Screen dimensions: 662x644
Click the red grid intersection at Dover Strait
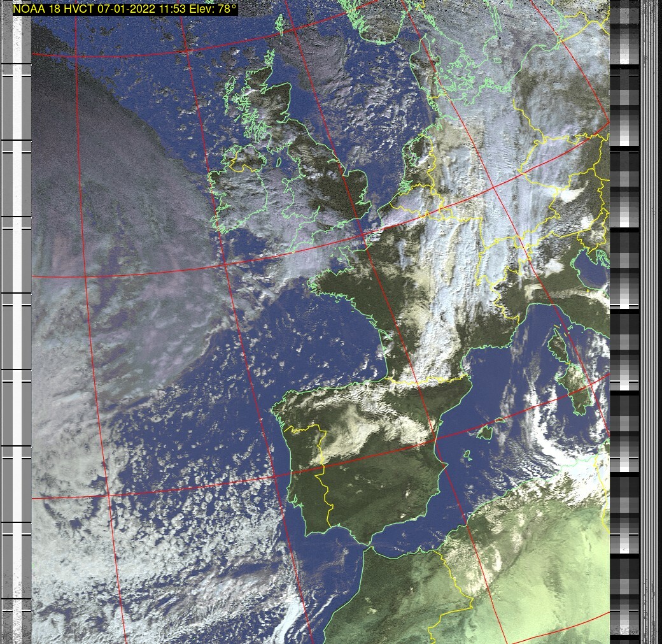coord(363,236)
